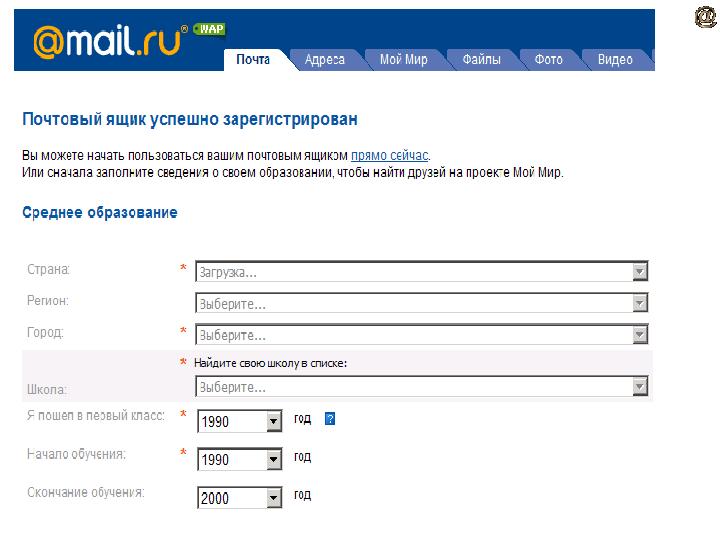Expand the Регион dropdown
This screenshot has width=720, height=540.
pyautogui.click(x=422, y=303)
